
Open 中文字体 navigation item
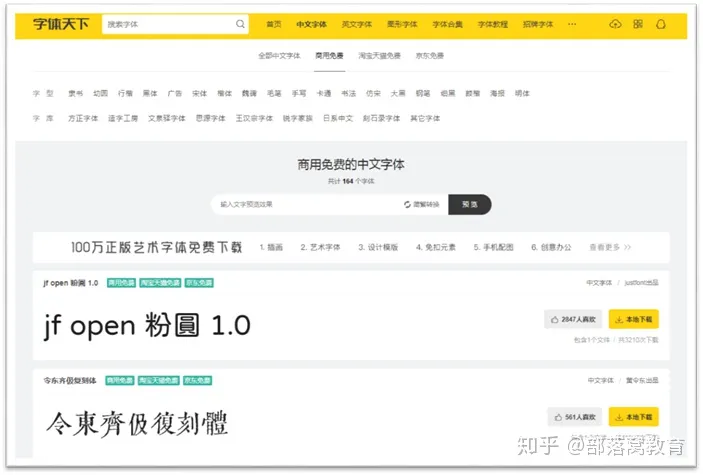click(x=311, y=24)
